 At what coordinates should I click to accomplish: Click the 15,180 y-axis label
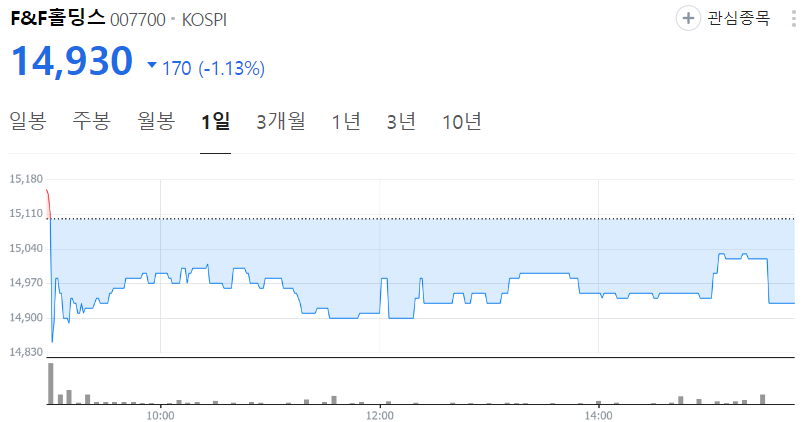pos(26,179)
